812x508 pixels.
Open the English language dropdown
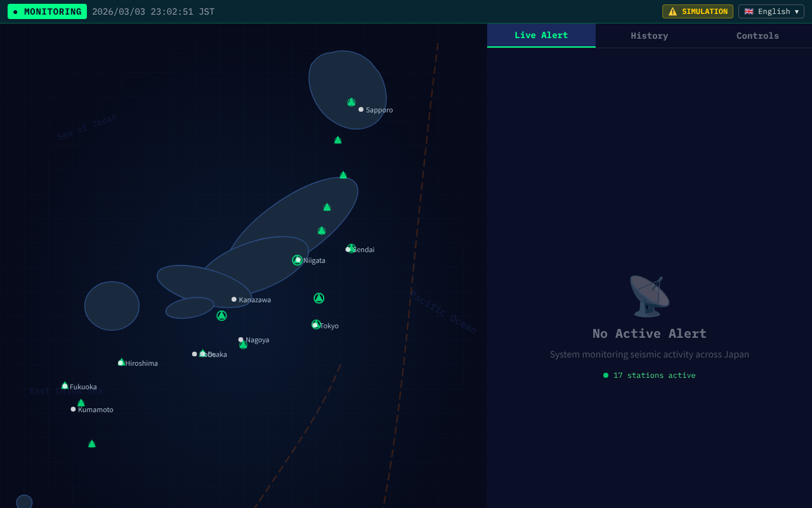pyautogui.click(x=771, y=11)
